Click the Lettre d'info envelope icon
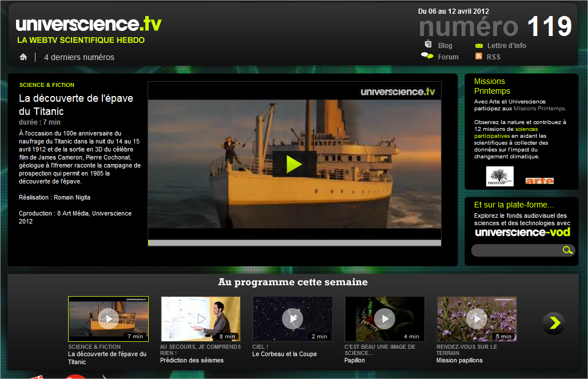 click(479, 46)
